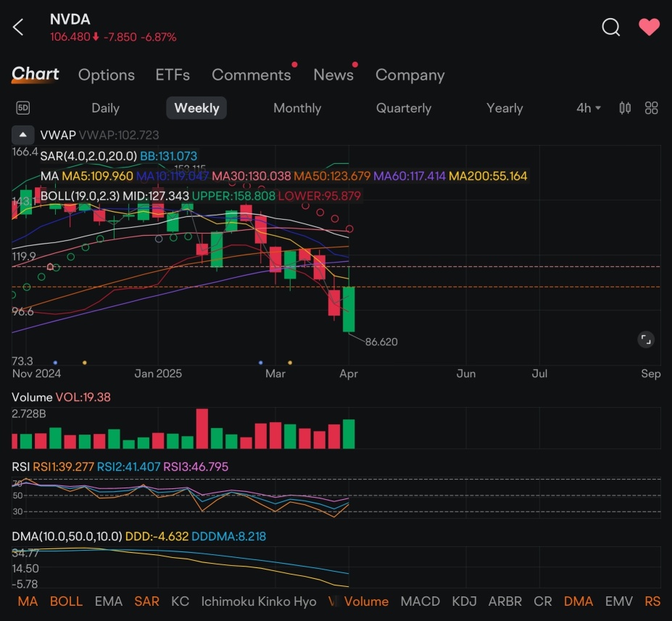This screenshot has height=621, width=672.
Task: Toggle the EMA indicator
Action: 109,601
